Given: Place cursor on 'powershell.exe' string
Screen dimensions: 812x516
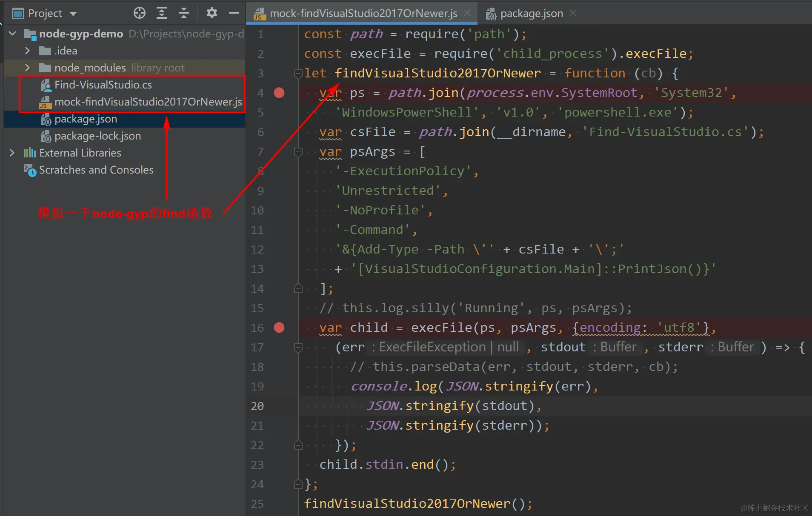Looking at the screenshot, I should pos(618,112).
